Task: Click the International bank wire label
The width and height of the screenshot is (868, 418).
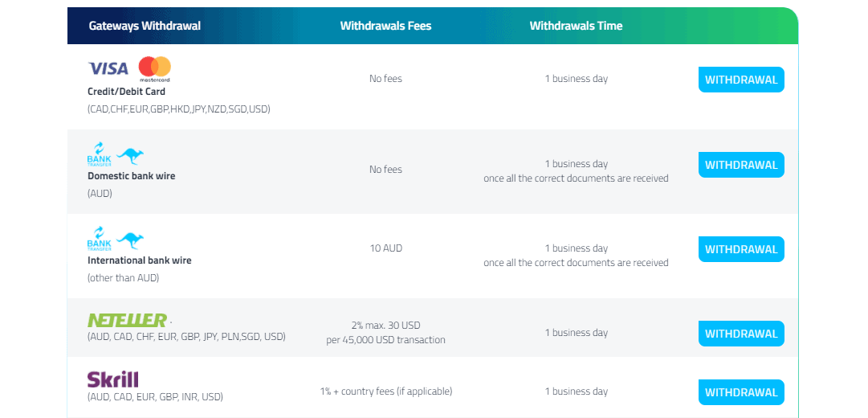Action: (x=140, y=260)
